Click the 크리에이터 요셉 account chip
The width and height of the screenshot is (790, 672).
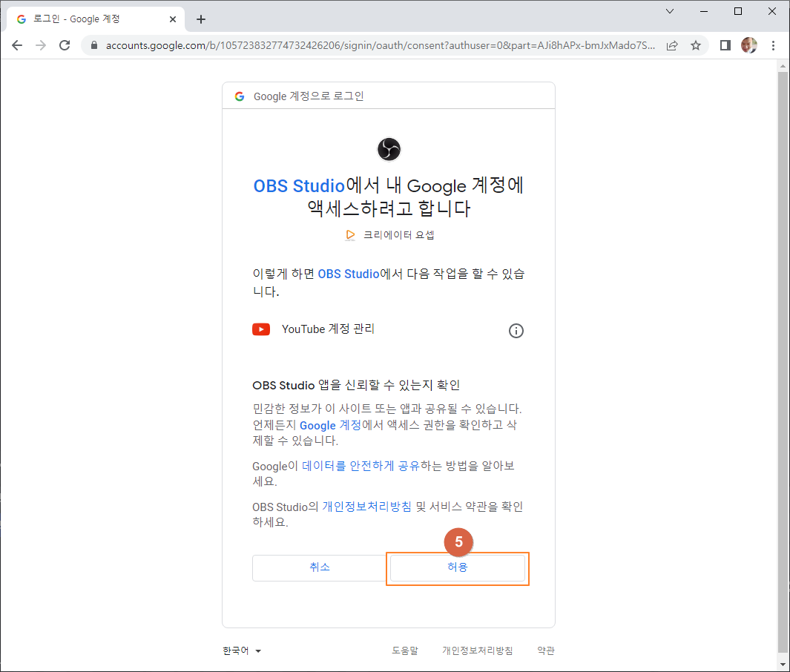(389, 235)
